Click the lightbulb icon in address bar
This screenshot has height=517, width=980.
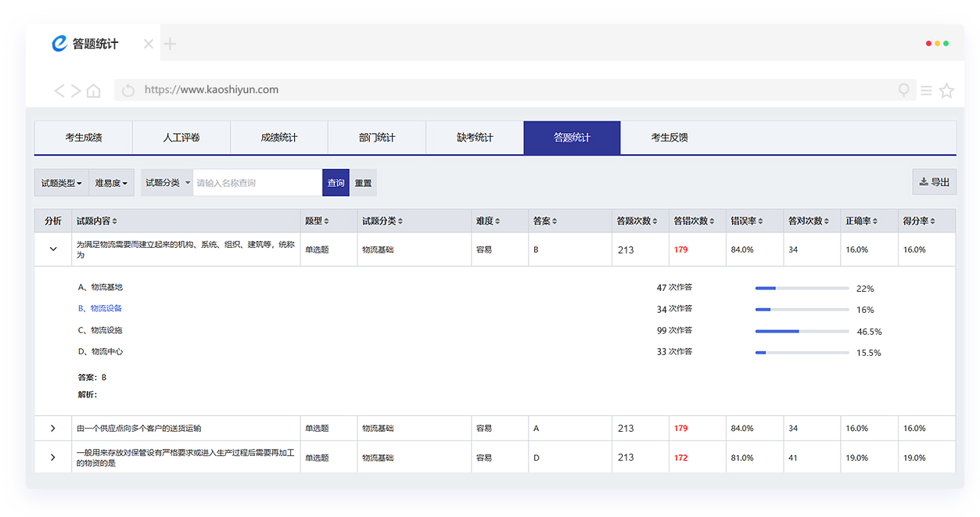tap(904, 90)
